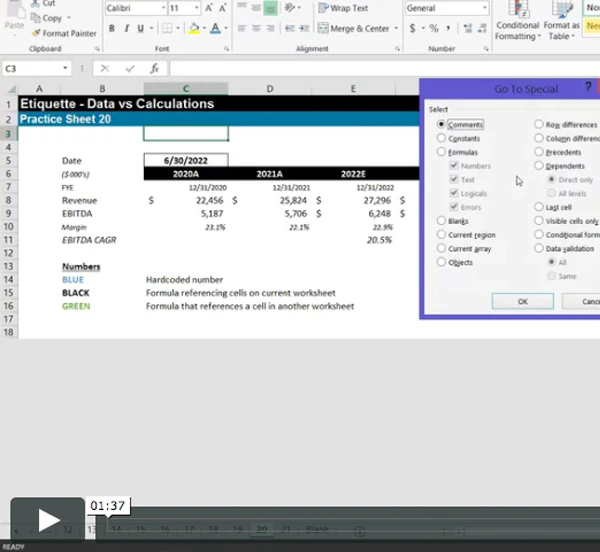Click the Borders icon
Image resolution: width=600 pixels, height=552 pixels.
pos(167,28)
